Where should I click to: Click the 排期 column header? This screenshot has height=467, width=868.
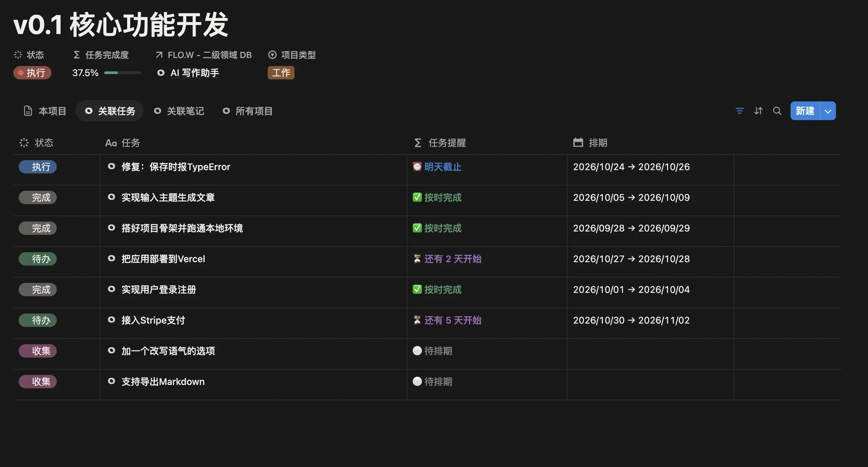590,143
